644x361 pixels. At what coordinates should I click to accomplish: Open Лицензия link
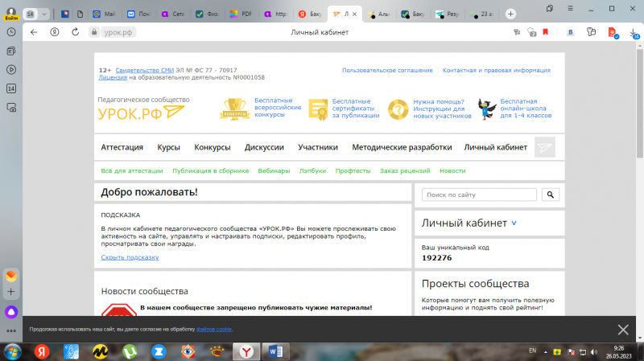[113, 77]
